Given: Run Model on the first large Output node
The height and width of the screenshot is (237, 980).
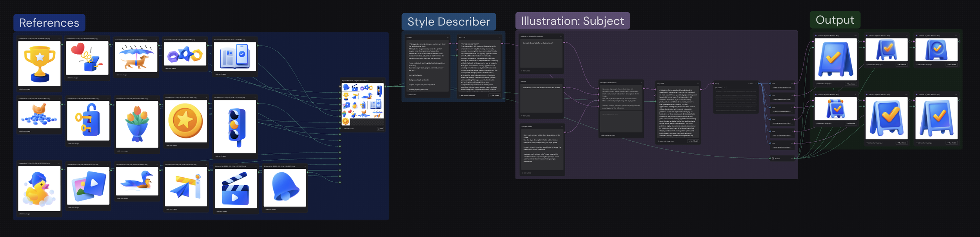Looking at the screenshot, I should click(850, 84).
